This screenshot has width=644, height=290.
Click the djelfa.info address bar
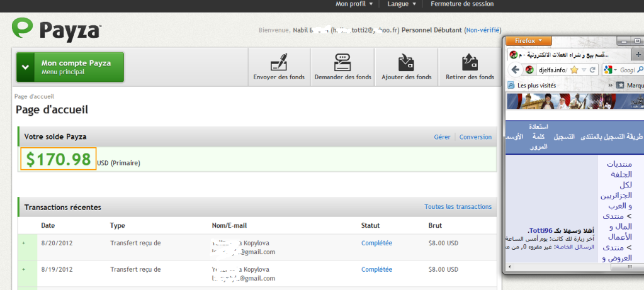tap(551, 70)
